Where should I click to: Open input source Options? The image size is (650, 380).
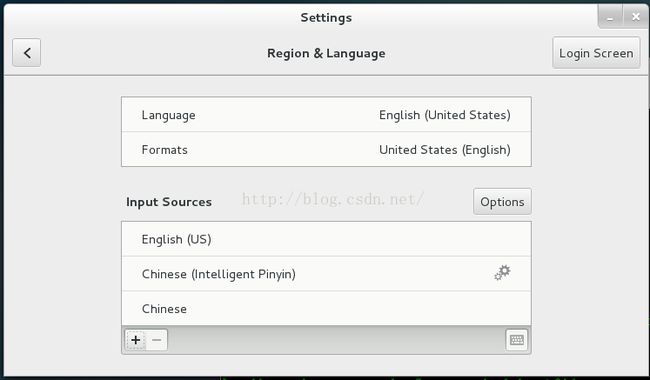(502, 202)
